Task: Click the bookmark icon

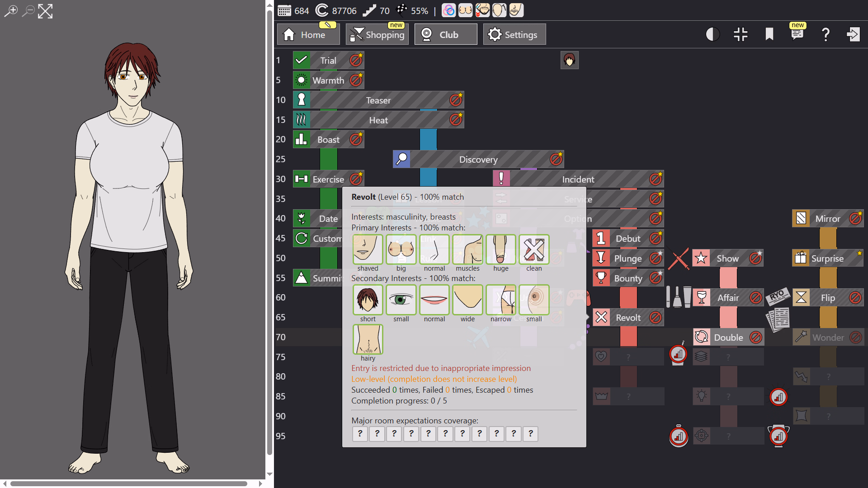Action: 769,34
